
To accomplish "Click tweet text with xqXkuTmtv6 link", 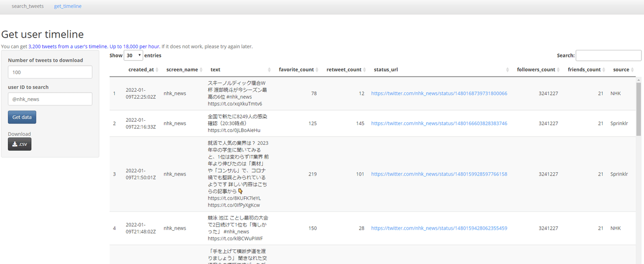I will tap(238, 93).
